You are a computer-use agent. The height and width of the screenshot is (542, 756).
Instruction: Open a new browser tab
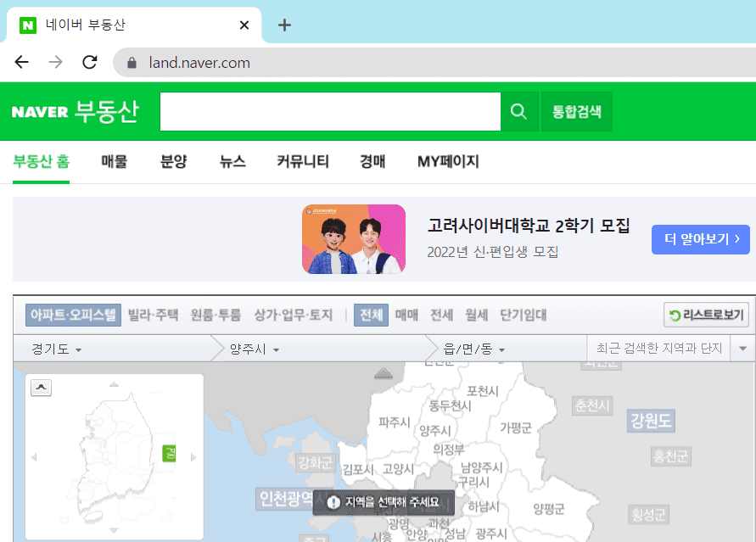point(284,25)
